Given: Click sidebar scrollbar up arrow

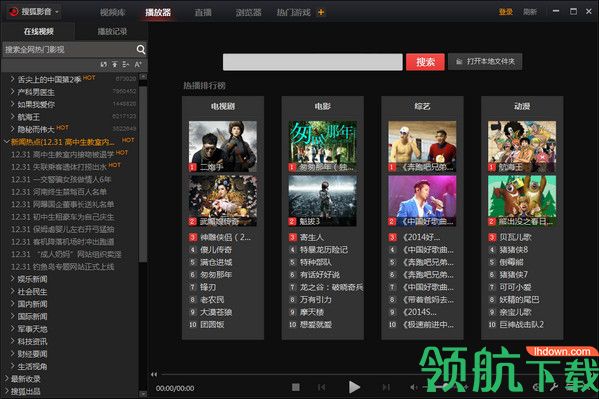Looking at the screenshot, I should click(x=143, y=76).
